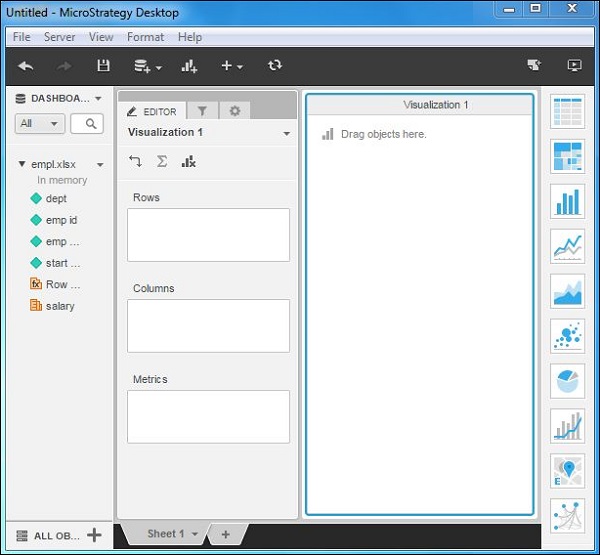The image size is (600, 555).
Task: Add a new sheet with plus tab
Action: coord(226,534)
